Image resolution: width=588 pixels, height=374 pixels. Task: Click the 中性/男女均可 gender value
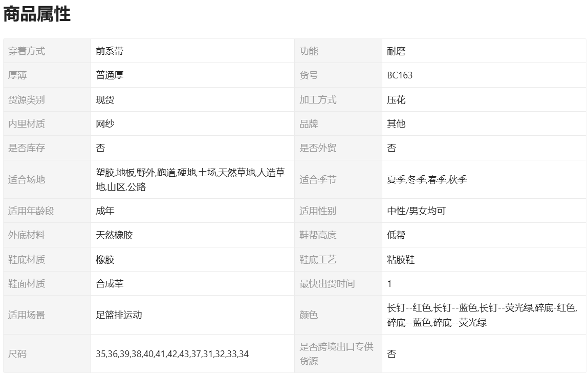pyautogui.click(x=416, y=211)
